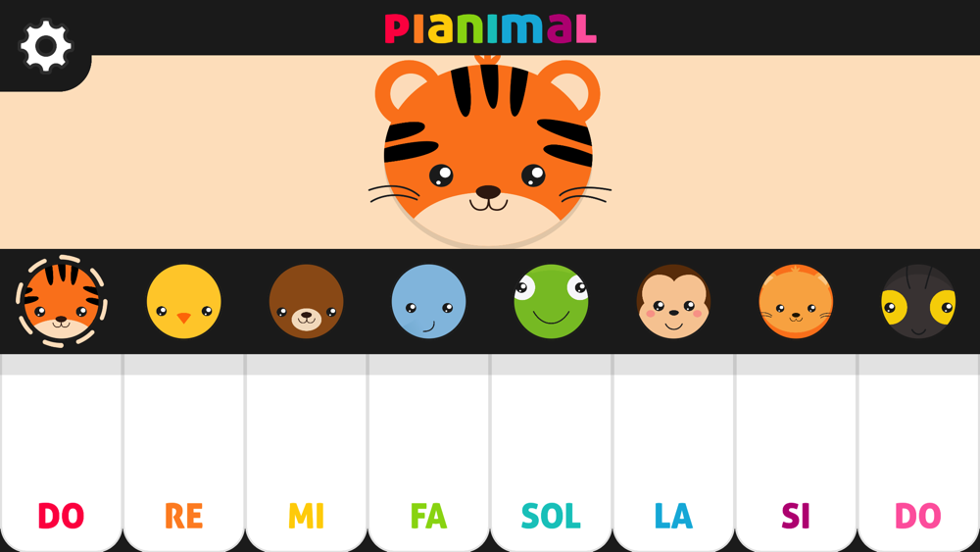Tap the large tiger face display
980x552 pixels.
(x=488, y=152)
